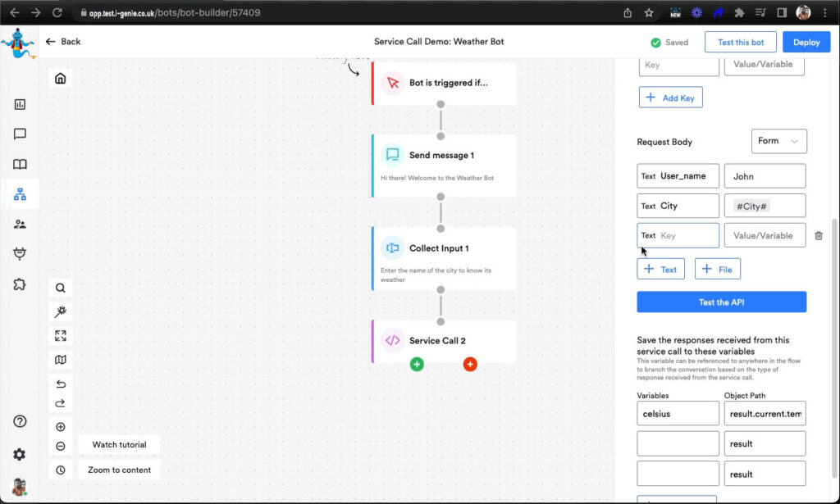The height and width of the screenshot is (504, 840).
Task: Open the Text type selector for User_name
Action: (648, 176)
